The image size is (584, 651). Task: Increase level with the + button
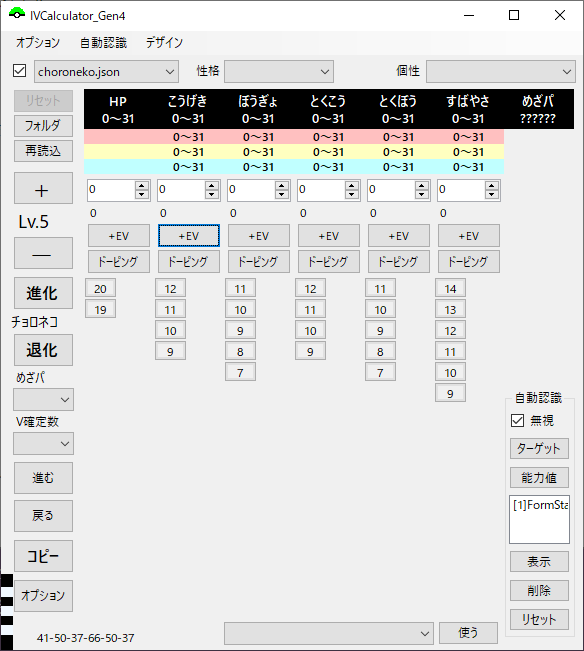[43, 188]
